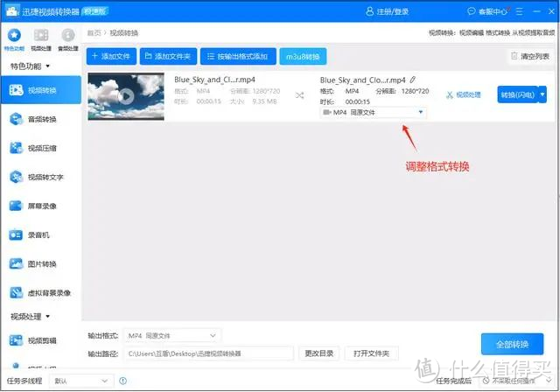Click 注册/登录 user link
Image resolution: width=560 pixels, height=392 pixels.
388,11
